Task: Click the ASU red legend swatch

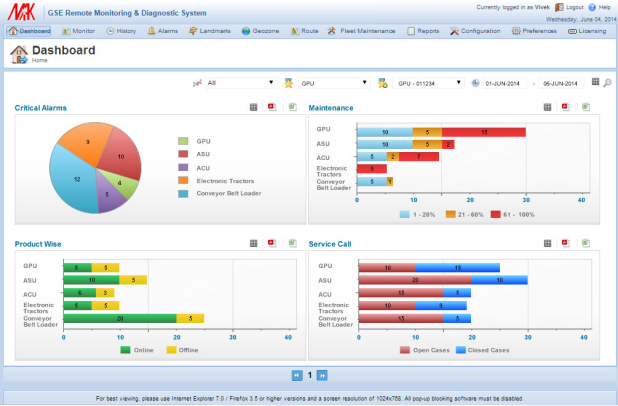Action: 183,154
